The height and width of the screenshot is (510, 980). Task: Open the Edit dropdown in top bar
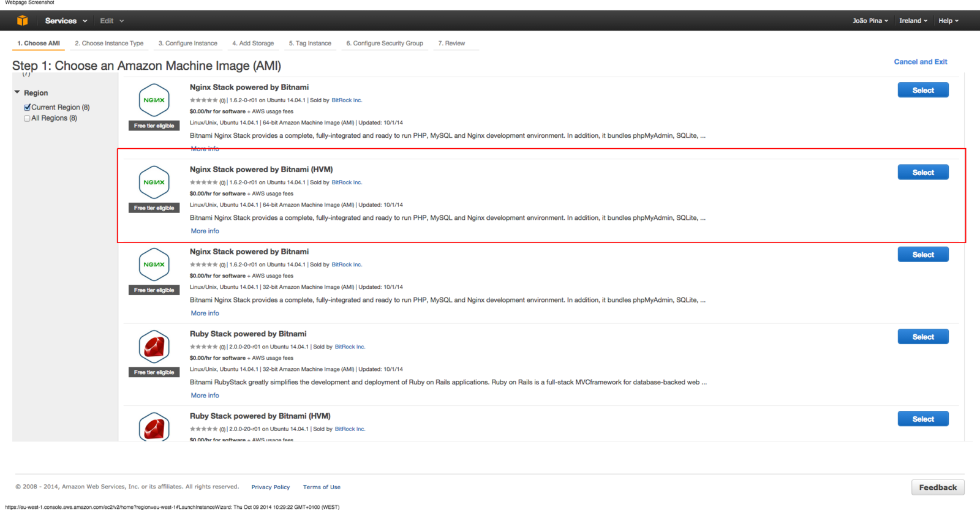[112, 21]
